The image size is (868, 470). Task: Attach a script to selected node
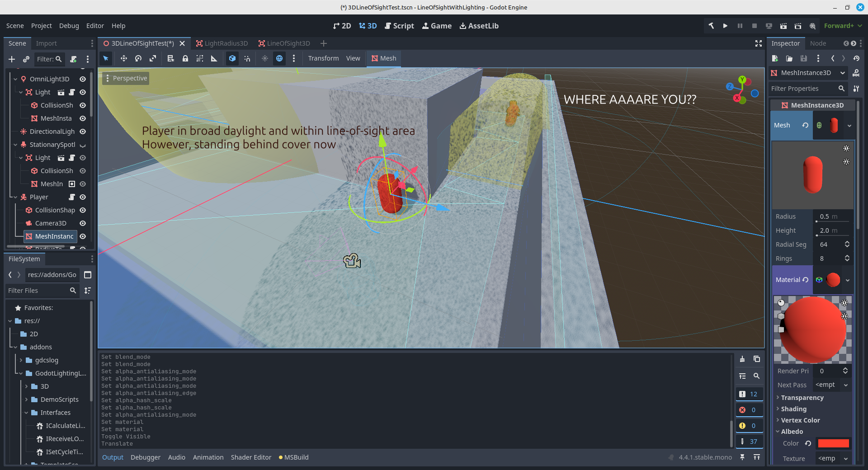point(73,59)
